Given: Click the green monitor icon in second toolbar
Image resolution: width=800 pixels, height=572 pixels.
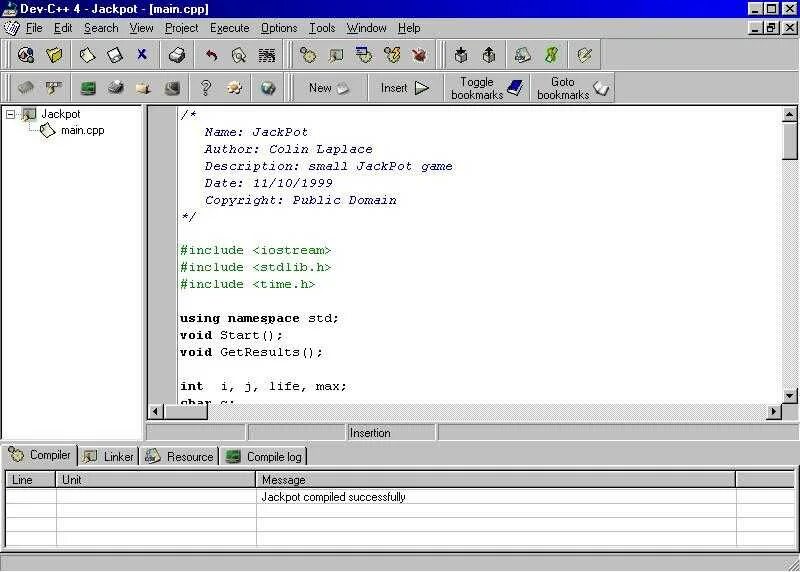Looking at the screenshot, I should click(x=88, y=88).
